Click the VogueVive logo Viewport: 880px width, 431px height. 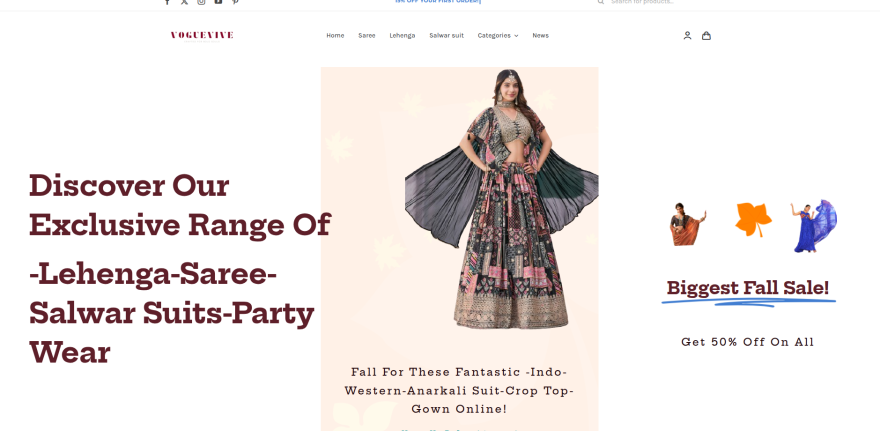(202, 36)
